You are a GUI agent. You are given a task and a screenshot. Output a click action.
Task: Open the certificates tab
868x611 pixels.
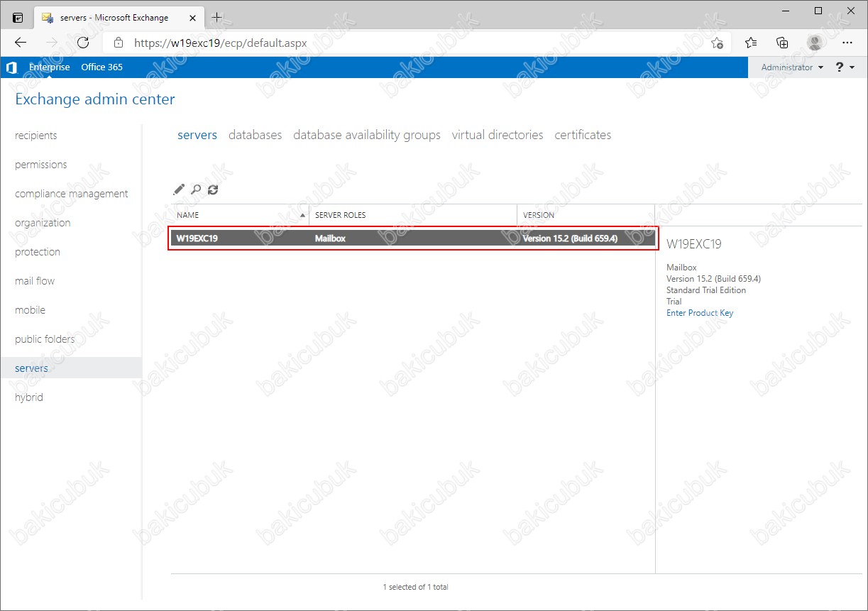(x=583, y=135)
